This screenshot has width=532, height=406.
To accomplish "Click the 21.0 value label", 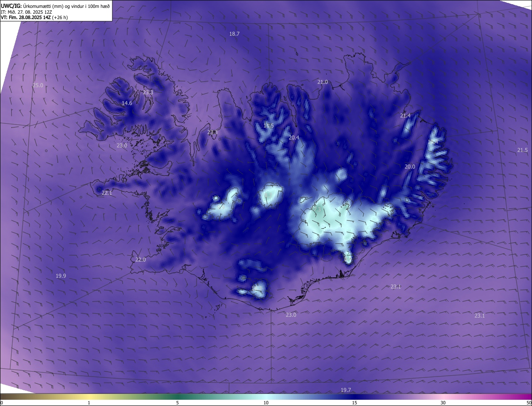I will 323,82.
